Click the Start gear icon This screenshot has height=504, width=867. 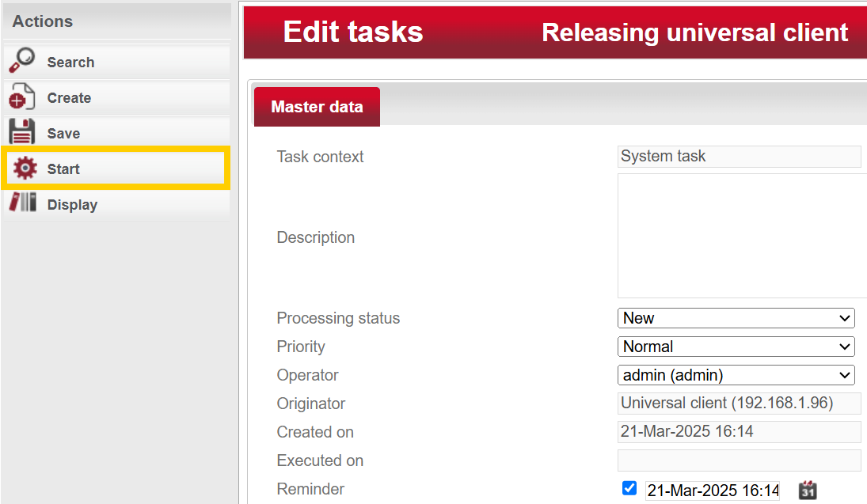click(x=25, y=169)
